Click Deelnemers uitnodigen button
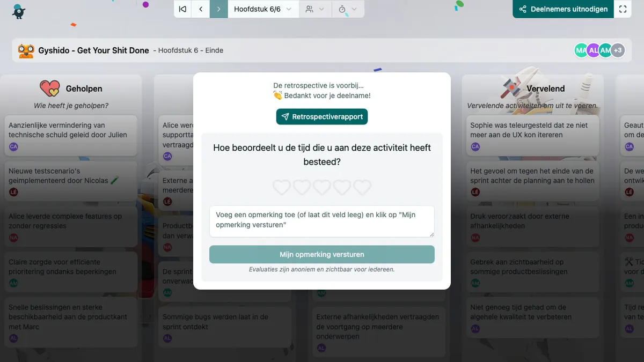644x362 pixels. [563, 9]
